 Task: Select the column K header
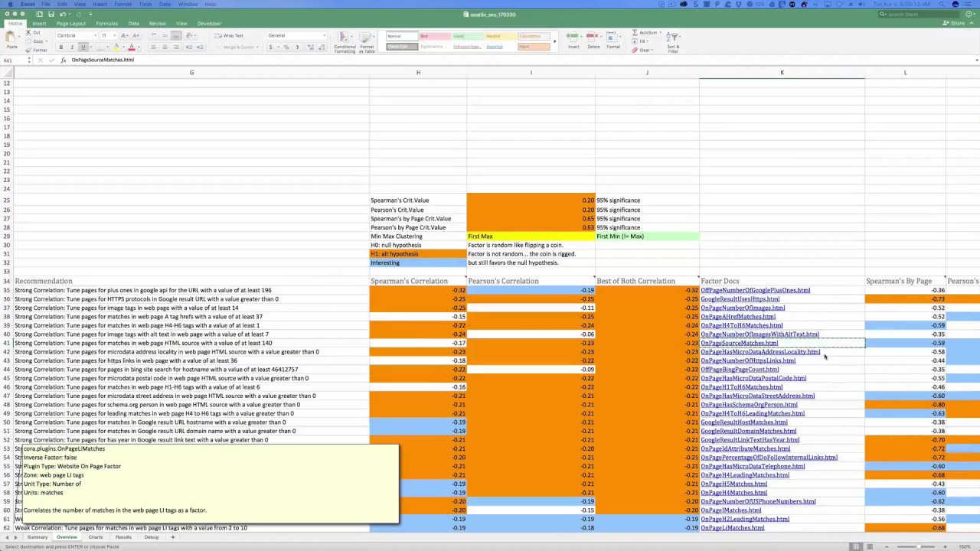(782, 73)
